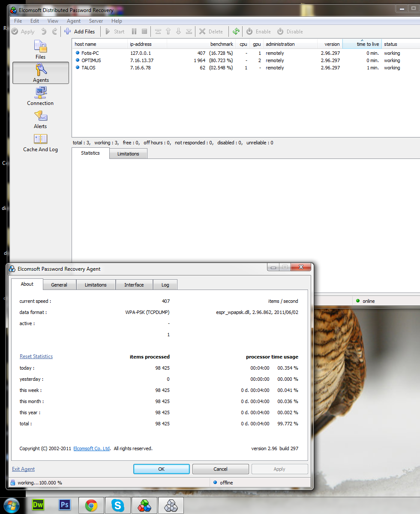The image size is (420, 514).
Task: Open Skype from the taskbar
Action: pos(117,505)
